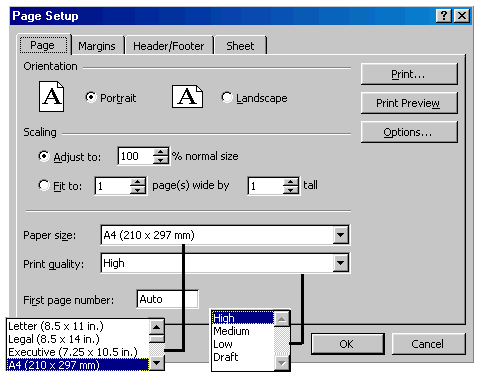This screenshot has height=376, width=484.
Task: Switch to the Sheet tab
Action: 240,46
